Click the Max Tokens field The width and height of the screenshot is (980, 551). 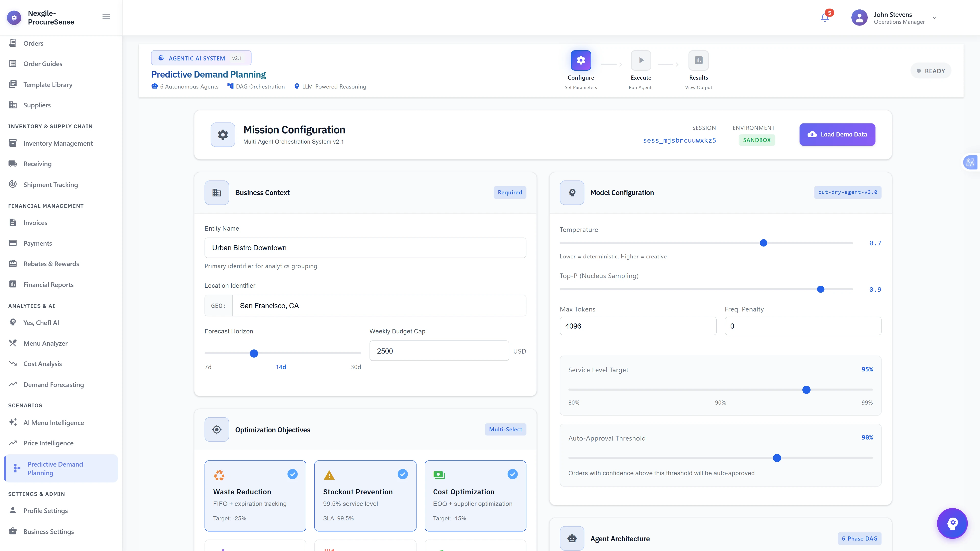tap(638, 326)
